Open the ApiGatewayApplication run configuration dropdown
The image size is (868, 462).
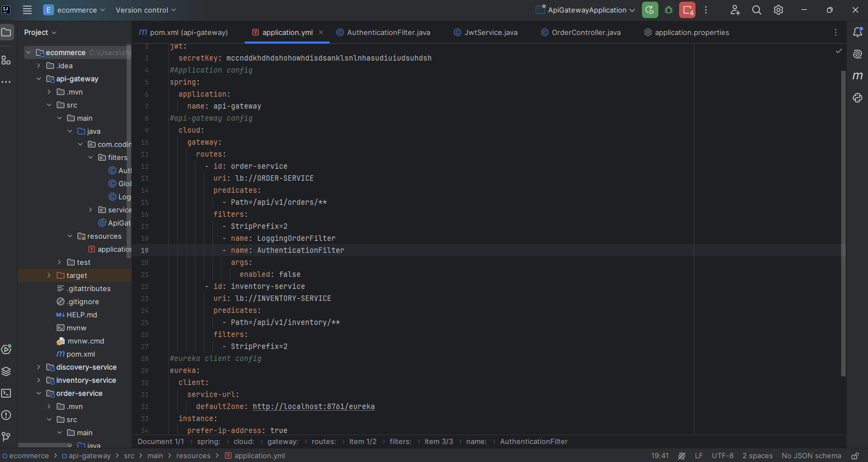point(585,10)
